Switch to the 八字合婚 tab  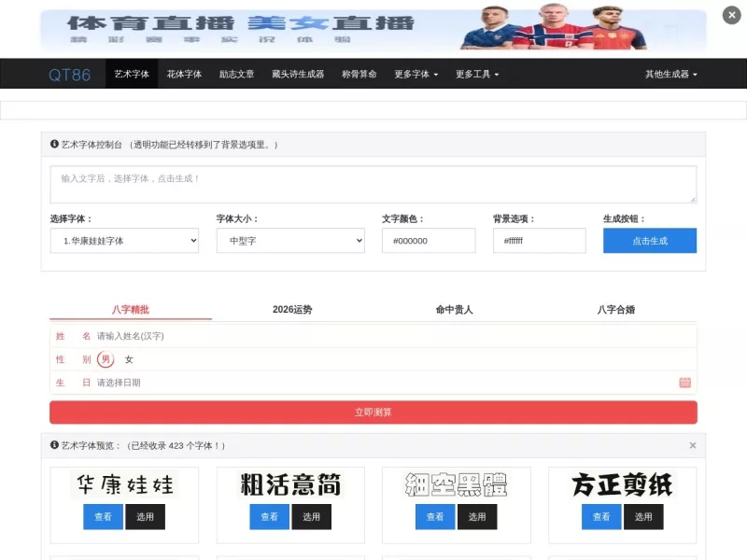616,310
